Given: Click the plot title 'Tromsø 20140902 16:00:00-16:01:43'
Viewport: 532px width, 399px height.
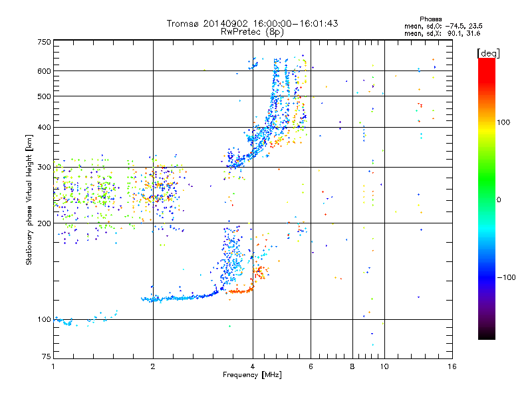Looking at the screenshot, I should [252, 23].
